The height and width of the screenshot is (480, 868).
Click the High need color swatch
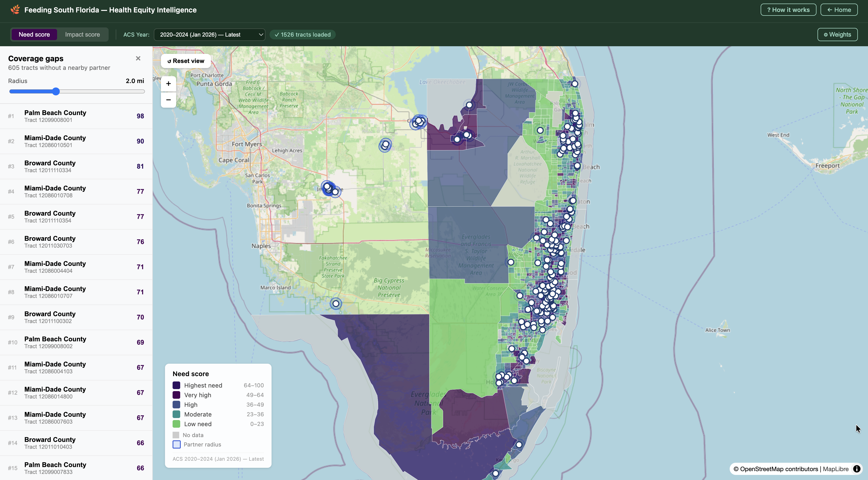click(x=176, y=405)
